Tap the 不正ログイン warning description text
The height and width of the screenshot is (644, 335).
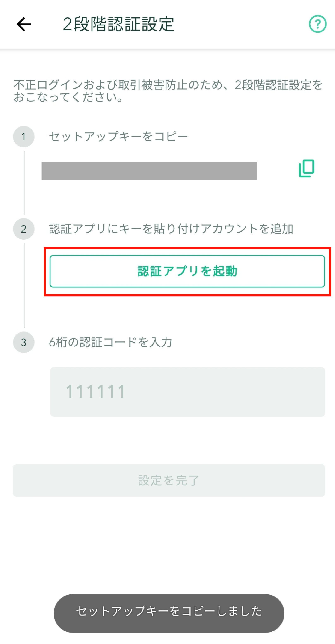(x=168, y=91)
